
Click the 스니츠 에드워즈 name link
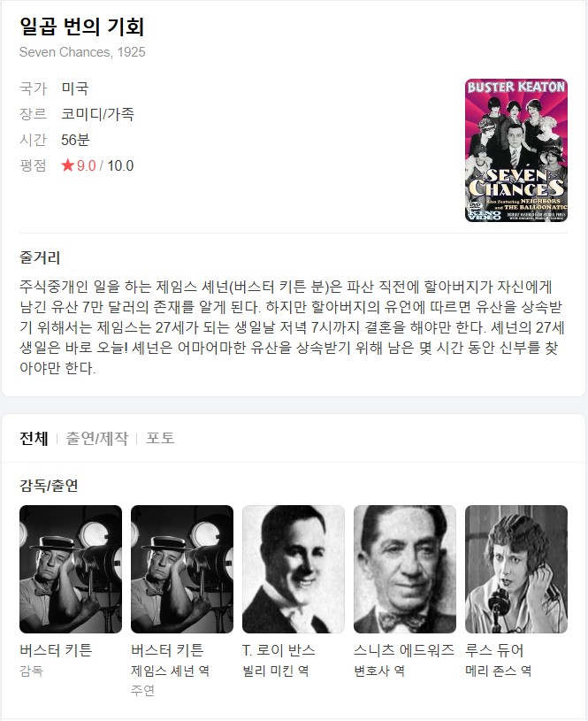[404, 650]
